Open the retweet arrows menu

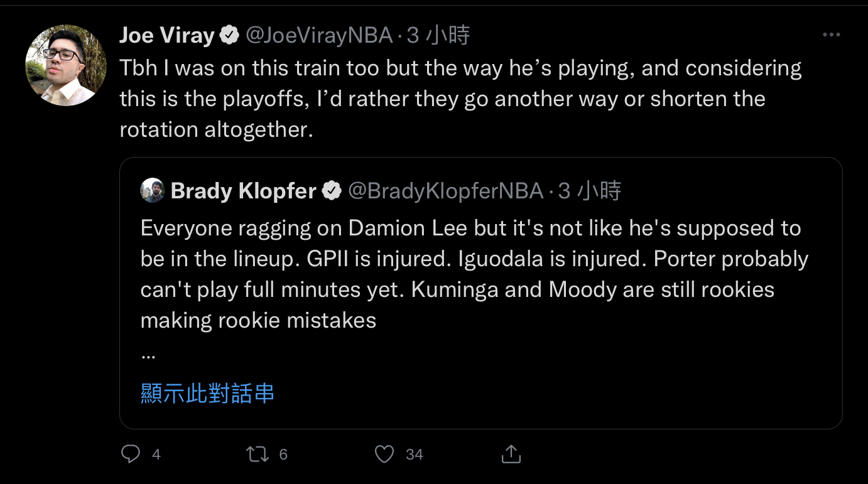(258, 454)
